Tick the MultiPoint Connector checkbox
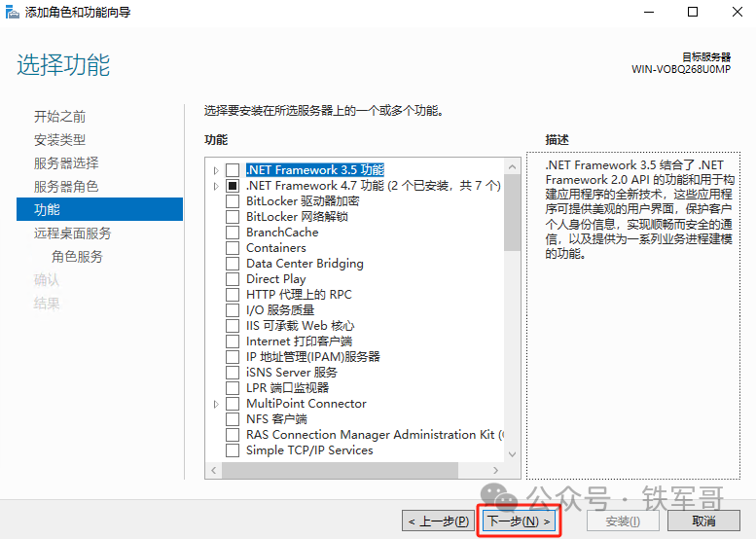 [233, 404]
